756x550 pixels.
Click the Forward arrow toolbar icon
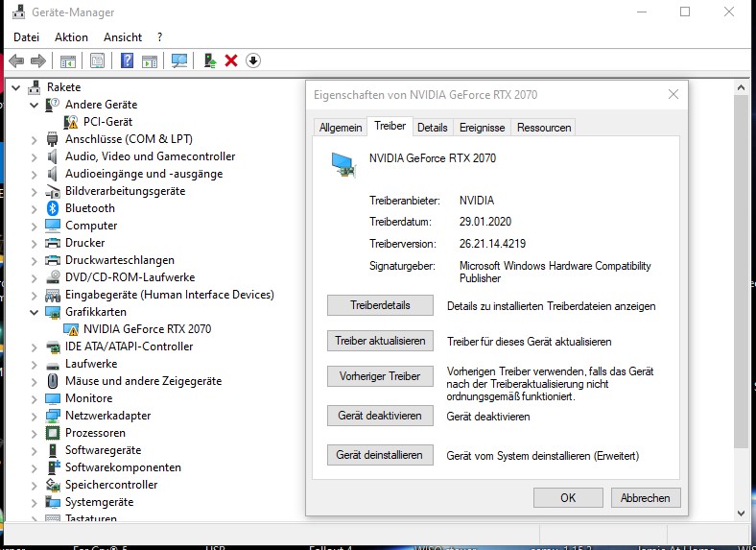pos(38,60)
